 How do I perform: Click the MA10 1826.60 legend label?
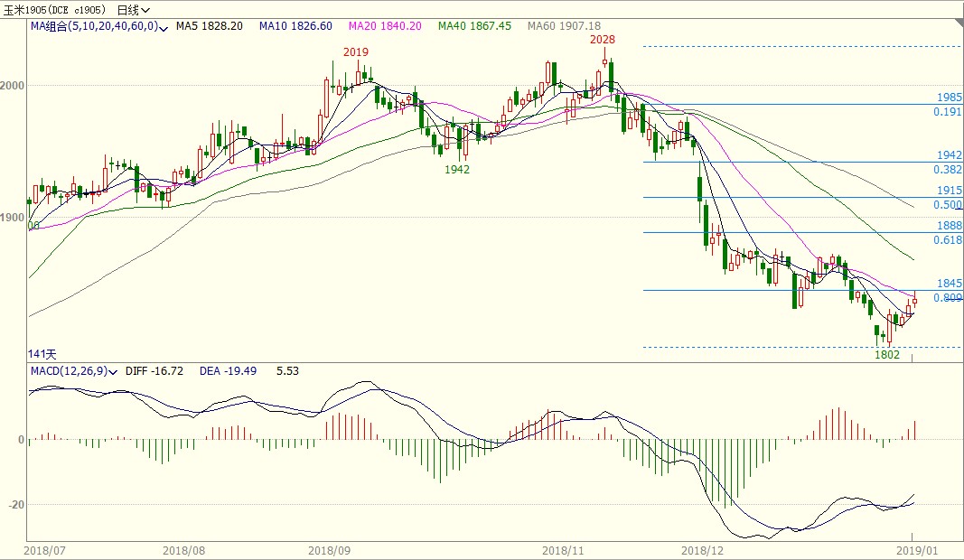[295, 26]
